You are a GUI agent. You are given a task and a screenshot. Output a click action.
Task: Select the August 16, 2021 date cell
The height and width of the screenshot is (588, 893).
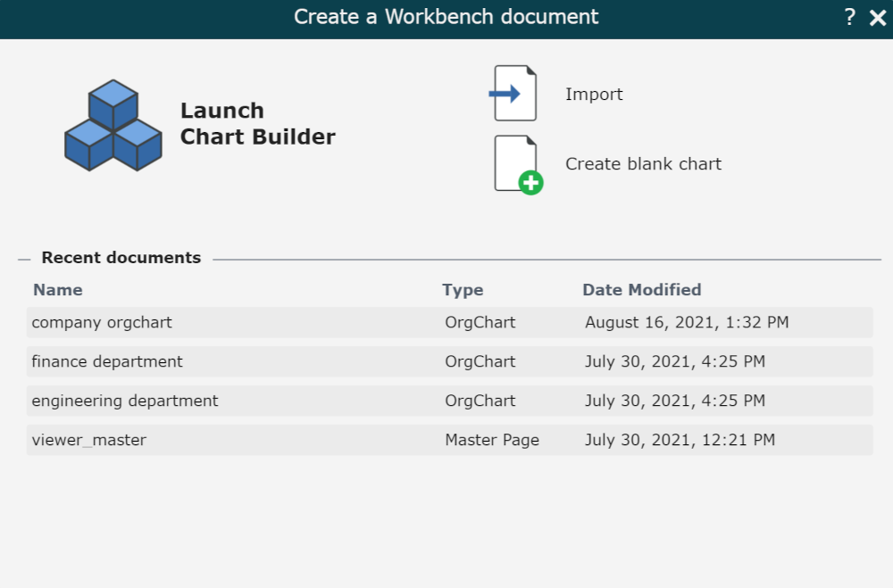[686, 323]
